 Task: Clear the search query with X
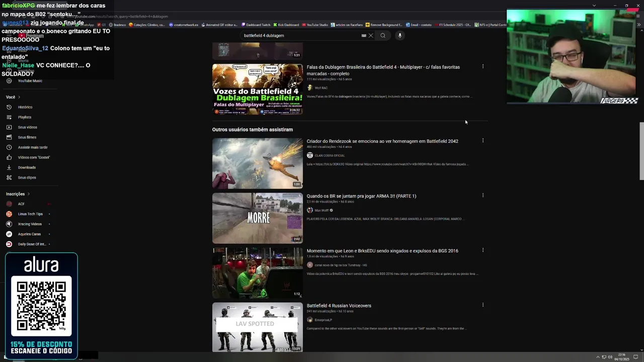coord(371,36)
